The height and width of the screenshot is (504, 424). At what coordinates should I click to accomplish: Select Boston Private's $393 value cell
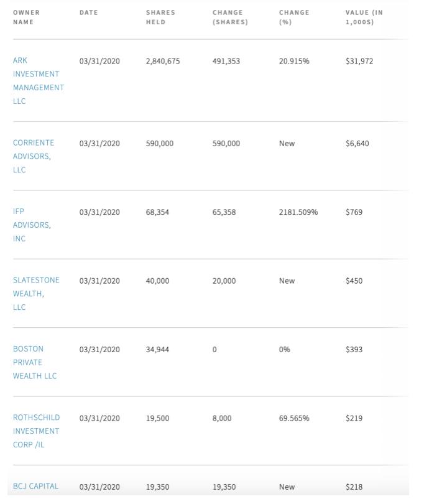tap(354, 350)
